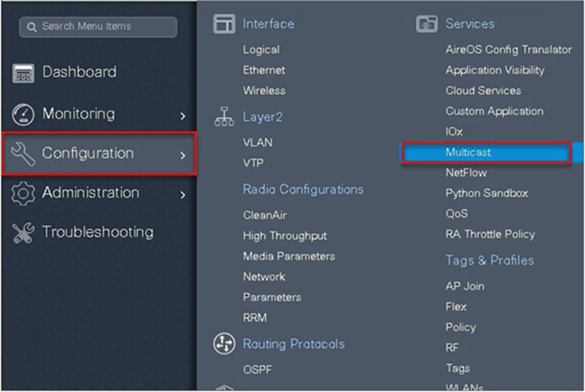Screen dimensions: 585x392
Task: Open the OSPF routing protocol page
Action: [x=257, y=370]
